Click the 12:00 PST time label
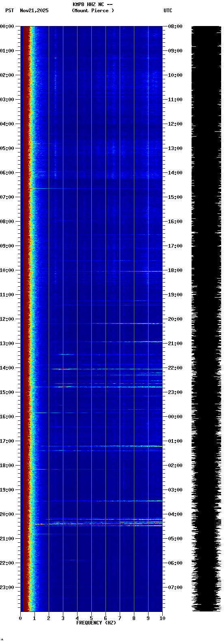 7,319
